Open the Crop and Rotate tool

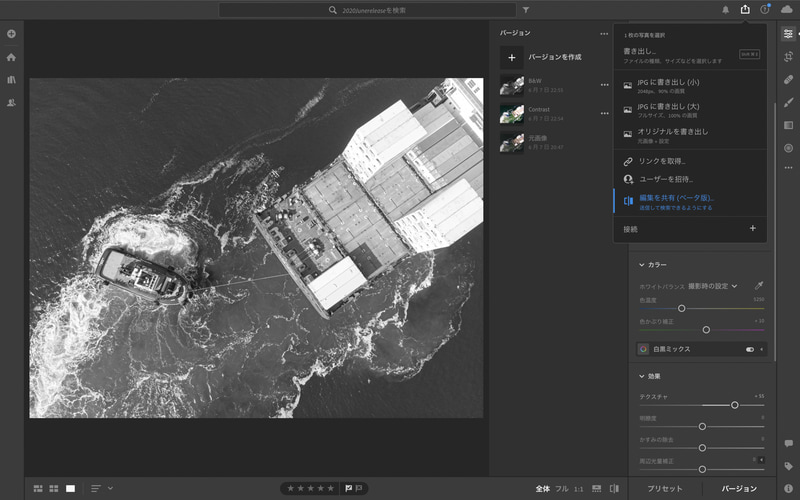(788, 57)
